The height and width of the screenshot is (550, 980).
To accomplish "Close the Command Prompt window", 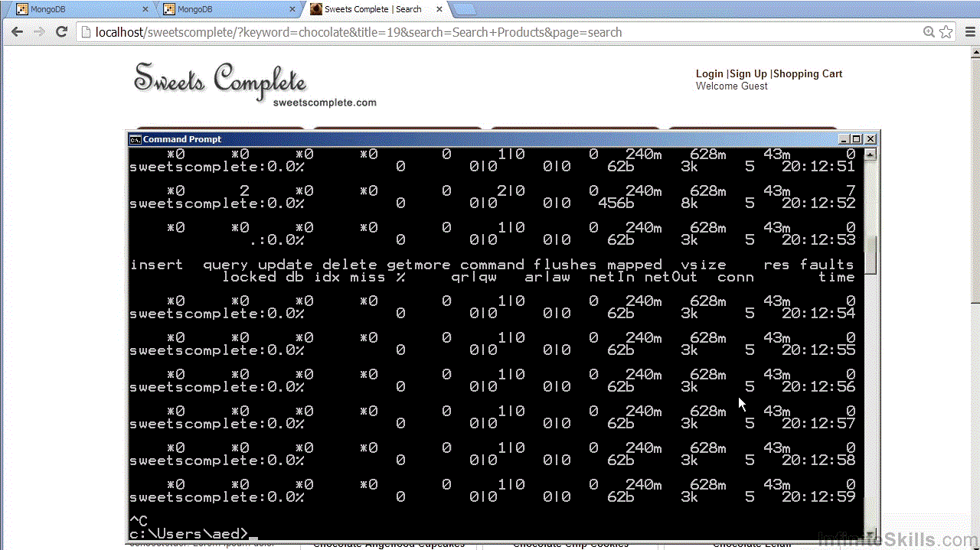I will coord(870,139).
